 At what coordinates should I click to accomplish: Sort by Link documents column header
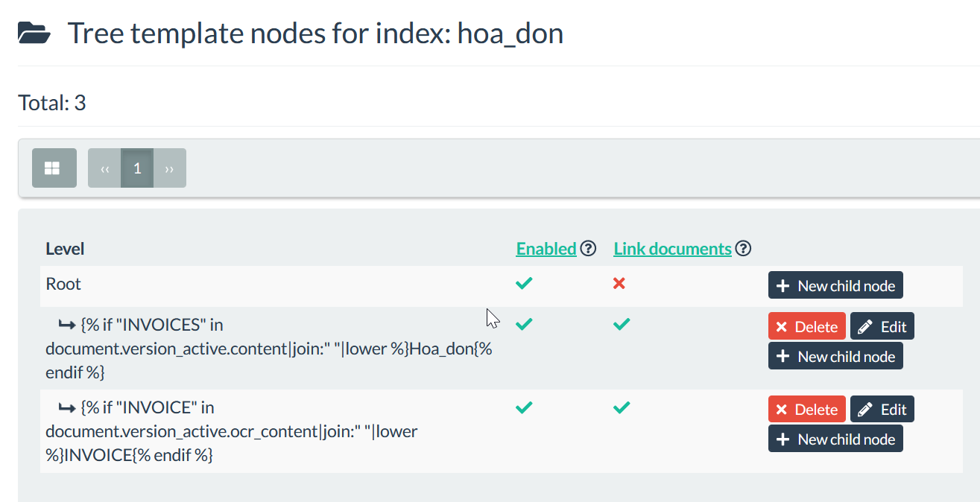(672, 249)
